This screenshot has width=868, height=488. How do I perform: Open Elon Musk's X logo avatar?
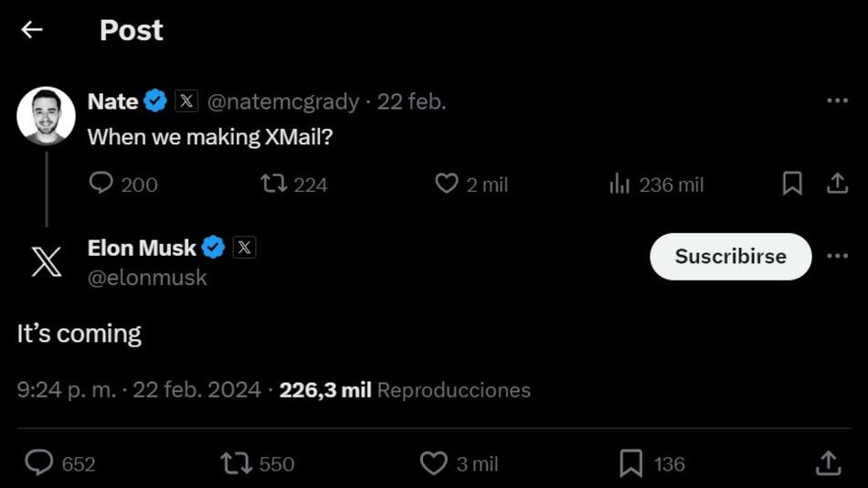46,262
